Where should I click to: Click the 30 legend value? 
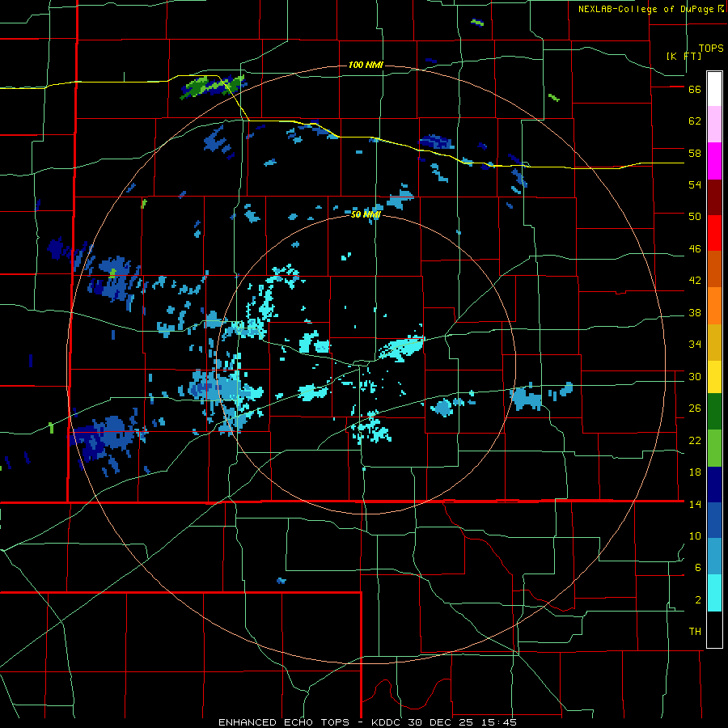coord(695,376)
